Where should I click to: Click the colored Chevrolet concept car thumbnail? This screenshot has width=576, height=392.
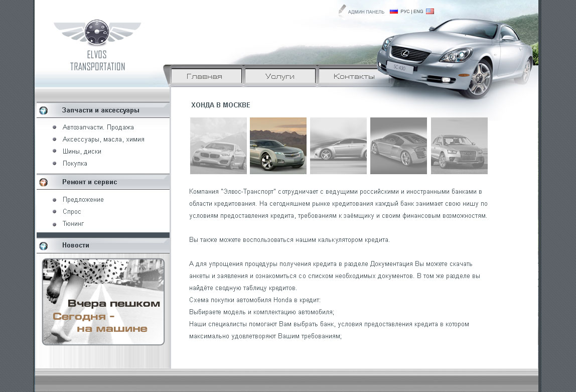click(278, 146)
